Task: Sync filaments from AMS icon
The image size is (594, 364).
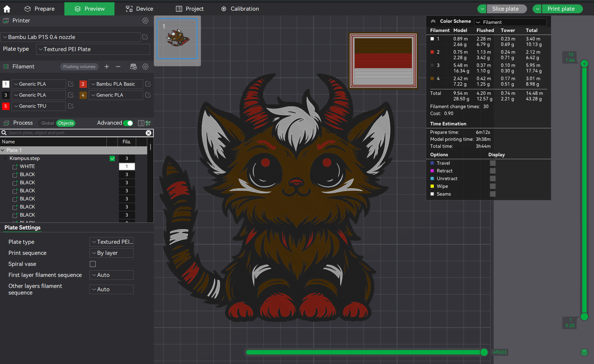Action: [134, 67]
